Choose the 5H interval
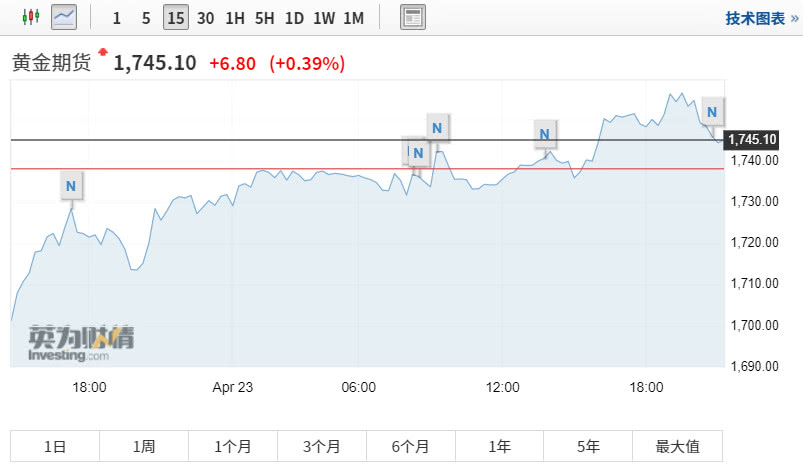The height and width of the screenshot is (469, 803). (265, 18)
